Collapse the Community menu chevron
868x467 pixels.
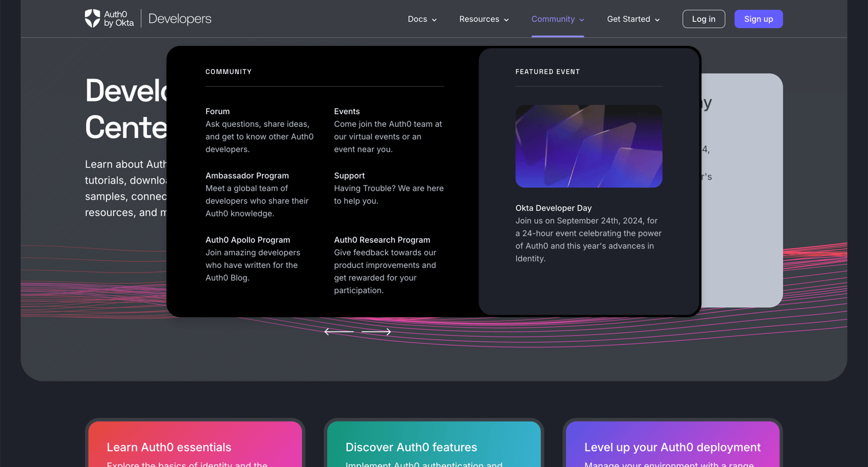pos(582,20)
